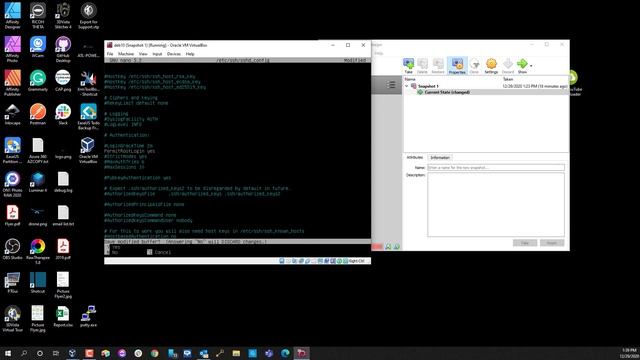The width and height of the screenshot is (640, 360).
Task: Focus the snapshot Name input field
Action: click(496, 167)
